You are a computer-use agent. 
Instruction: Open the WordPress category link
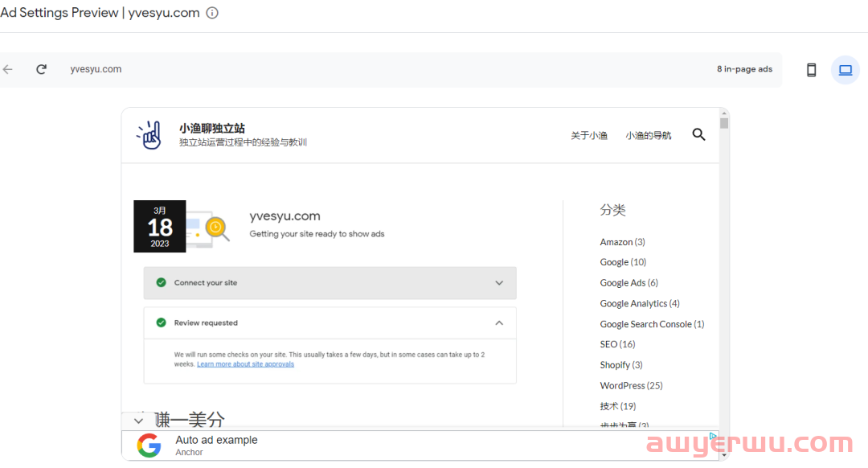622,386
